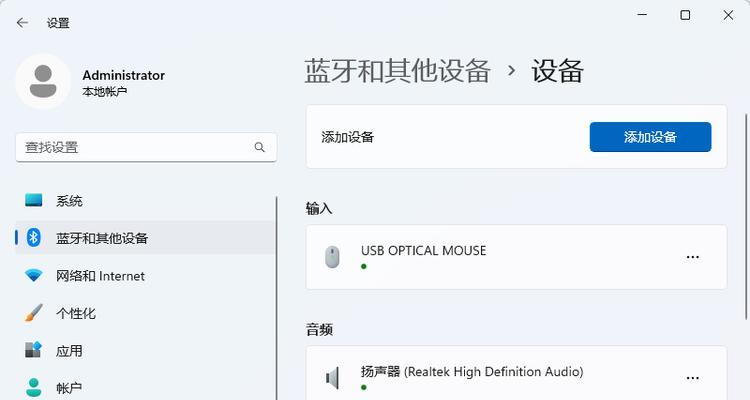The width and height of the screenshot is (750, 400).
Task: Click the 音频 section heading
Action: point(319,329)
